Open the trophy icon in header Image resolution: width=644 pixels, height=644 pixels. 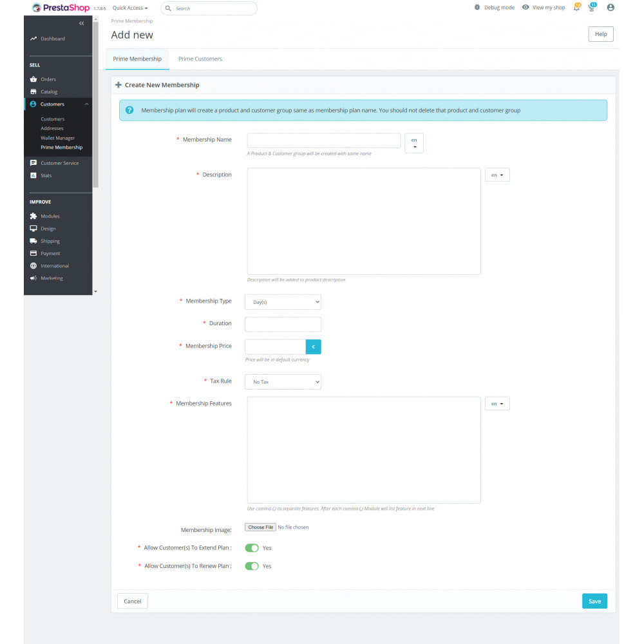592,7
